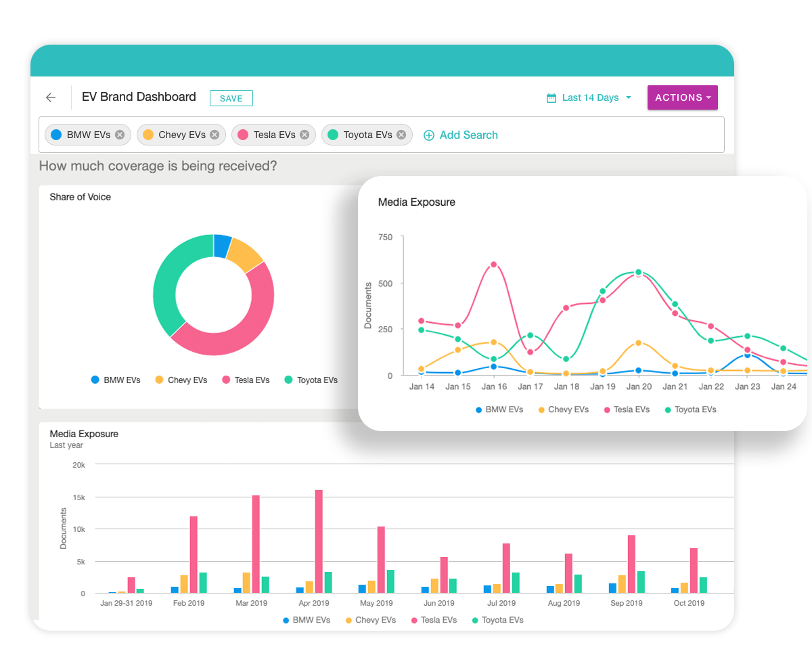Click the Add Search plus icon
The height and width of the screenshot is (670, 812).
429,135
